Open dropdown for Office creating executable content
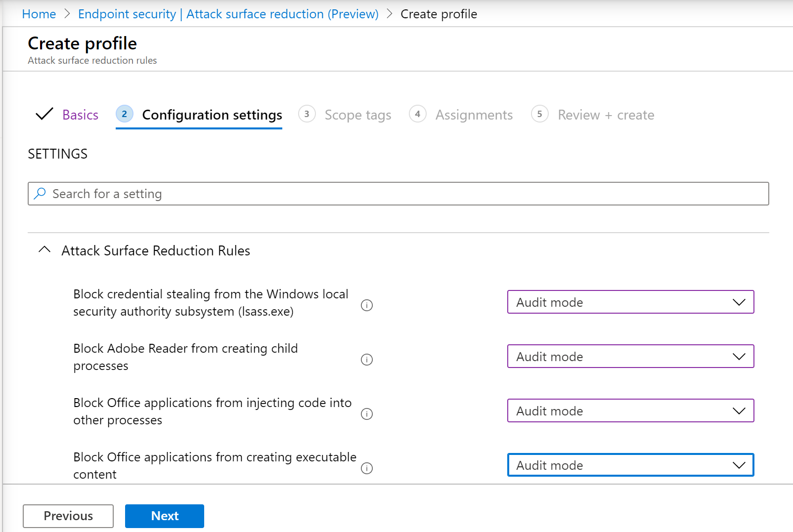This screenshot has height=532, width=793. point(630,465)
